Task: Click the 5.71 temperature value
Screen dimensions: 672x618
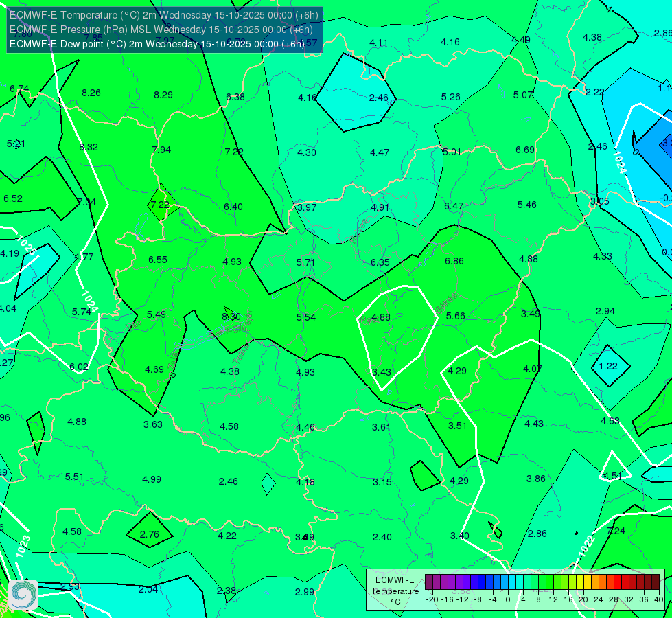Action: 306,262
